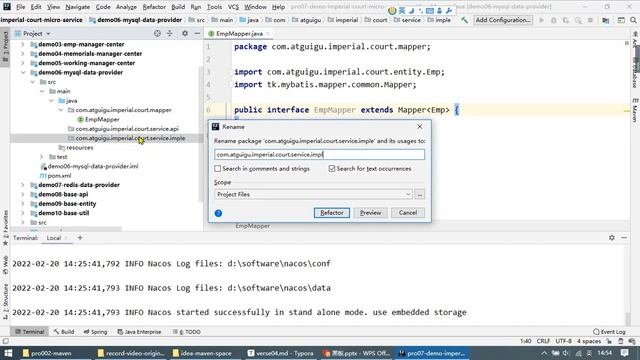The image size is (640, 360).
Task: Expand the test folder
Action: pyautogui.click(x=42, y=157)
